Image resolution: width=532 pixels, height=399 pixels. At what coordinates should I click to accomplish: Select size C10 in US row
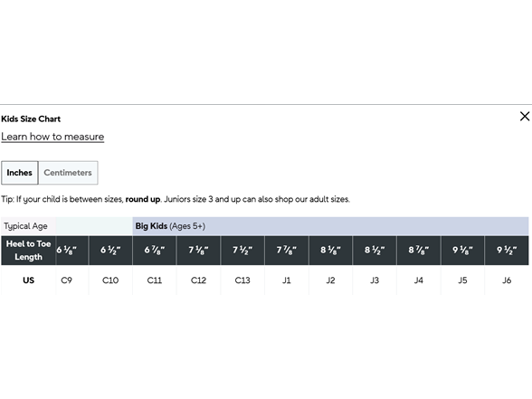click(110, 280)
